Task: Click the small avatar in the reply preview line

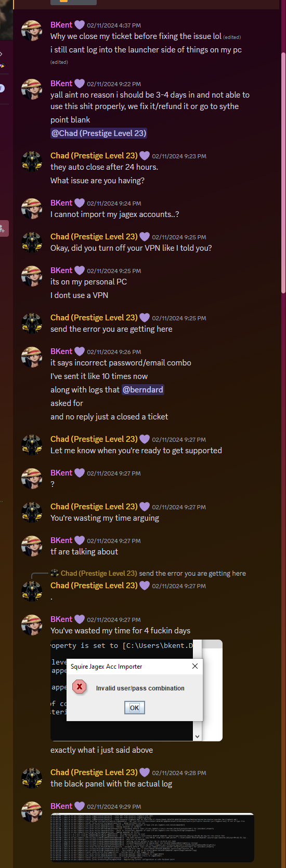Action: click(55, 573)
